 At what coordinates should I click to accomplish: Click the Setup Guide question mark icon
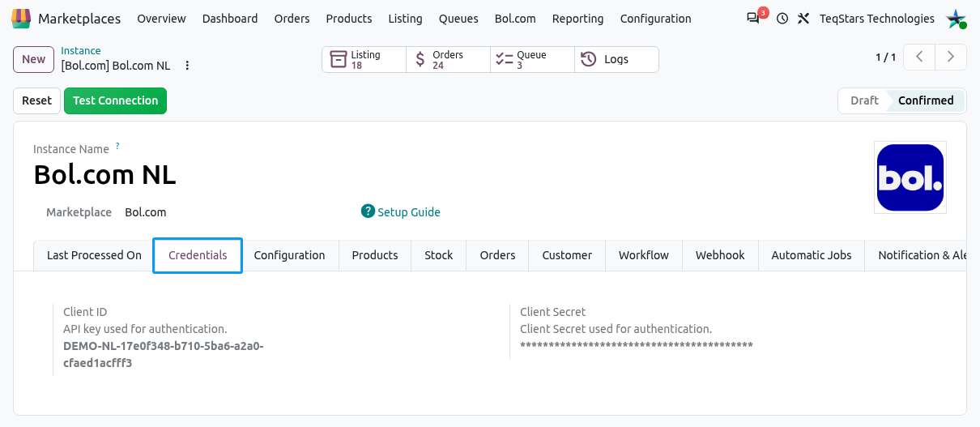368,211
